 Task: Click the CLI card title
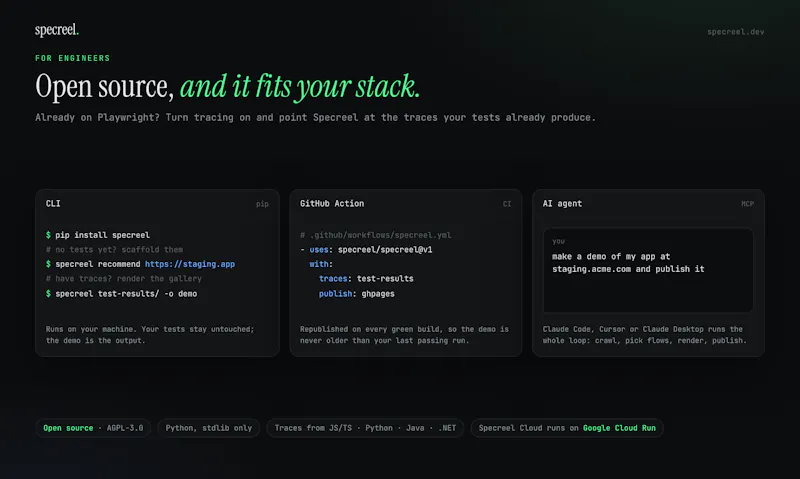click(x=53, y=204)
